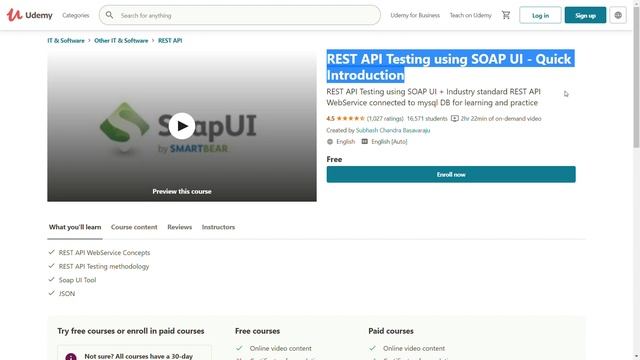Click the checkmark beside REST API WebService Concepts
This screenshot has height=360, width=640.
point(51,252)
